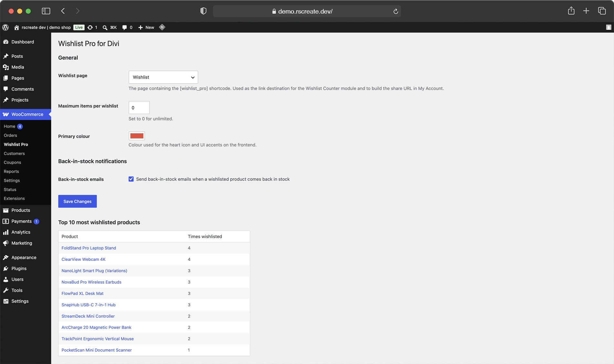The image size is (614, 364).
Task: Click the Comments bubble icon in sidebar
Action: coord(6,89)
